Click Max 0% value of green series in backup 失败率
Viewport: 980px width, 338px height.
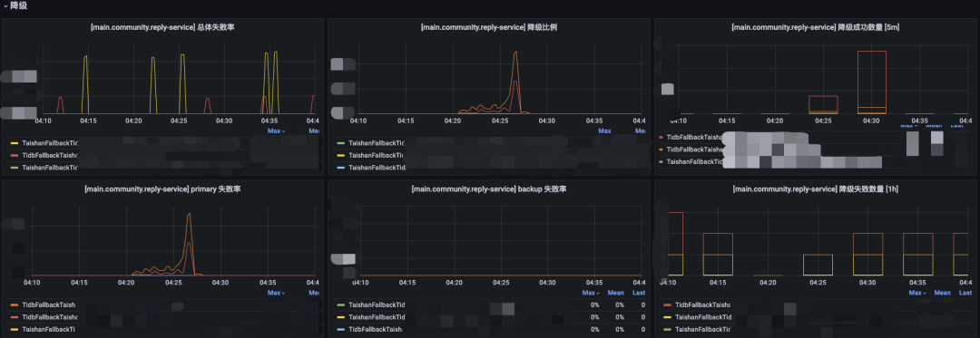(595, 305)
